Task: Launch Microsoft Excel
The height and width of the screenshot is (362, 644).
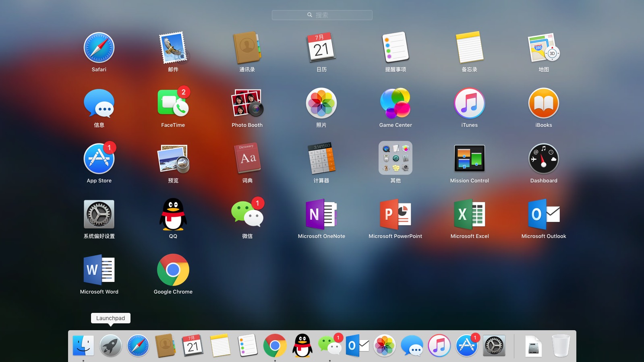Action: point(470,214)
